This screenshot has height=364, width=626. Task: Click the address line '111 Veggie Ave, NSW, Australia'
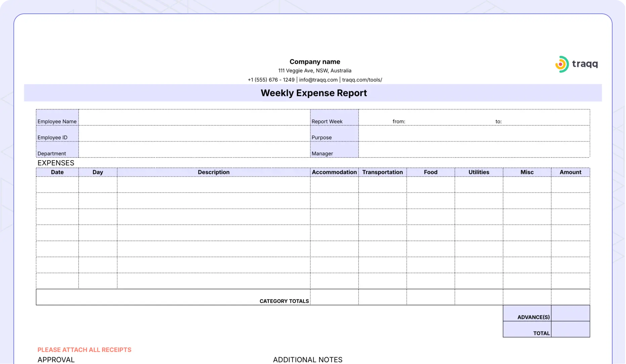[x=315, y=71]
